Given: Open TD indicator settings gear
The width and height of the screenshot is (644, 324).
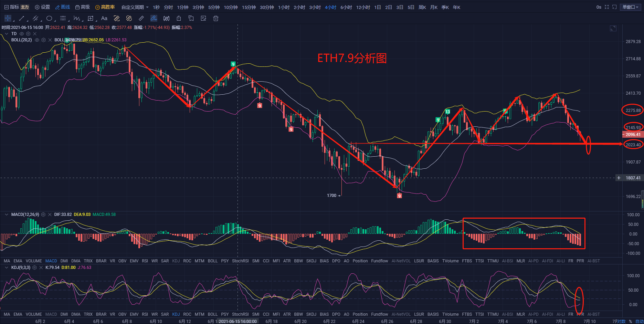Looking at the screenshot, I should coord(28,34).
